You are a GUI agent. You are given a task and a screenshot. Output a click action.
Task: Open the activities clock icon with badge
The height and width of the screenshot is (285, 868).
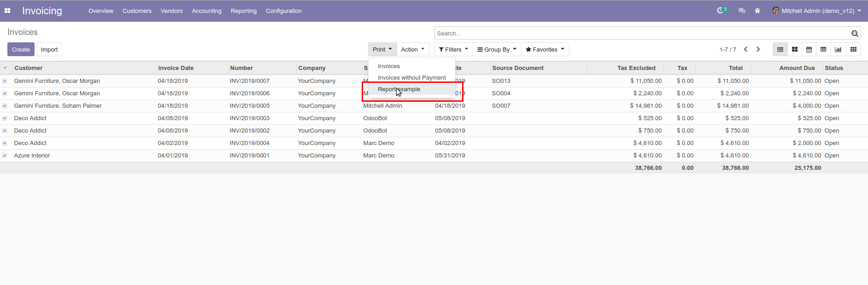click(721, 10)
